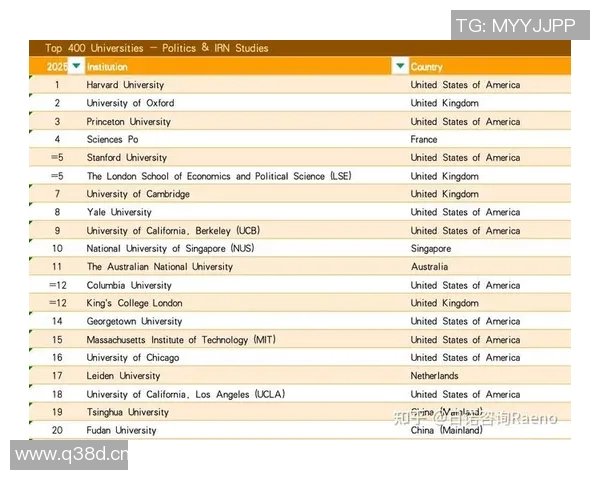600x480 pixels.
Task: Select The Australian National University cell
Action: coord(159,267)
